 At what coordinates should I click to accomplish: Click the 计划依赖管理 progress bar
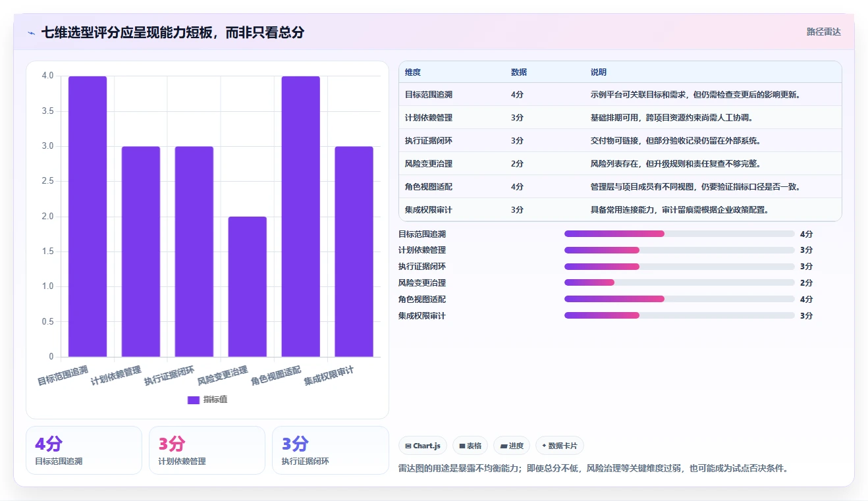(680, 250)
